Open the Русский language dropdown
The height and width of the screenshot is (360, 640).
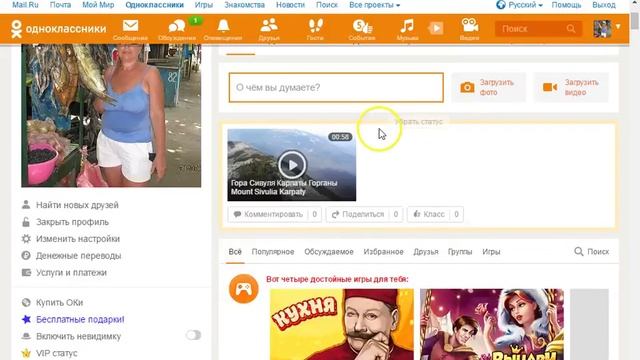(x=525, y=5)
